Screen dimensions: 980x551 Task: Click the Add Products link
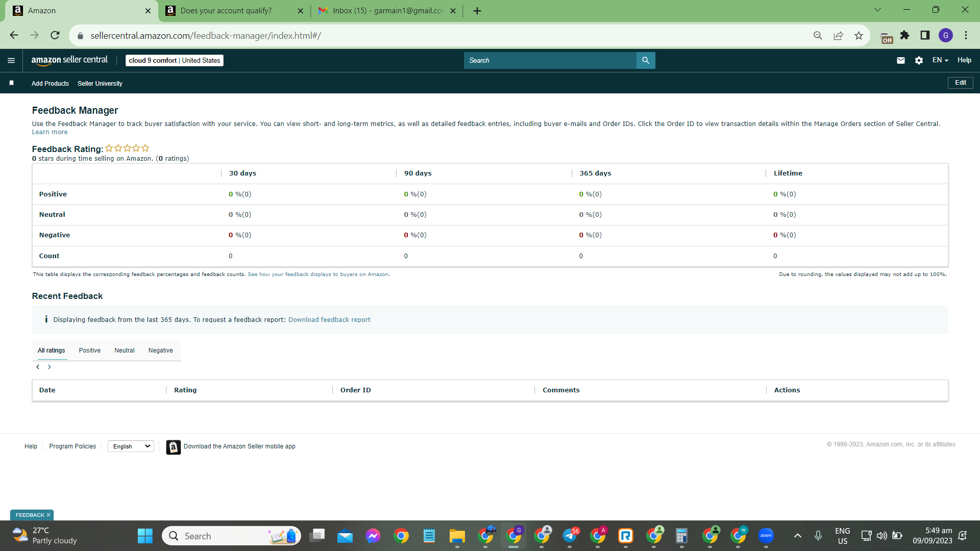tap(50, 84)
